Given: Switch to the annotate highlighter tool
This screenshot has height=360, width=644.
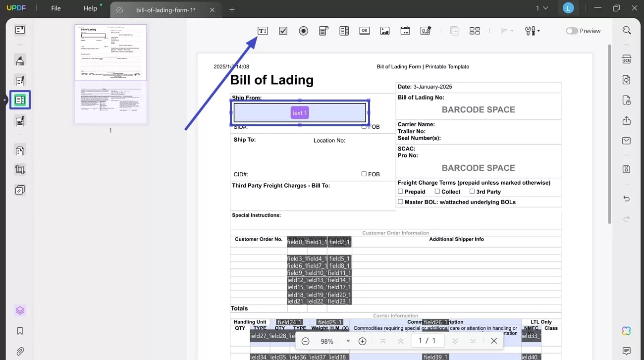Looking at the screenshot, I should click(x=20, y=60).
